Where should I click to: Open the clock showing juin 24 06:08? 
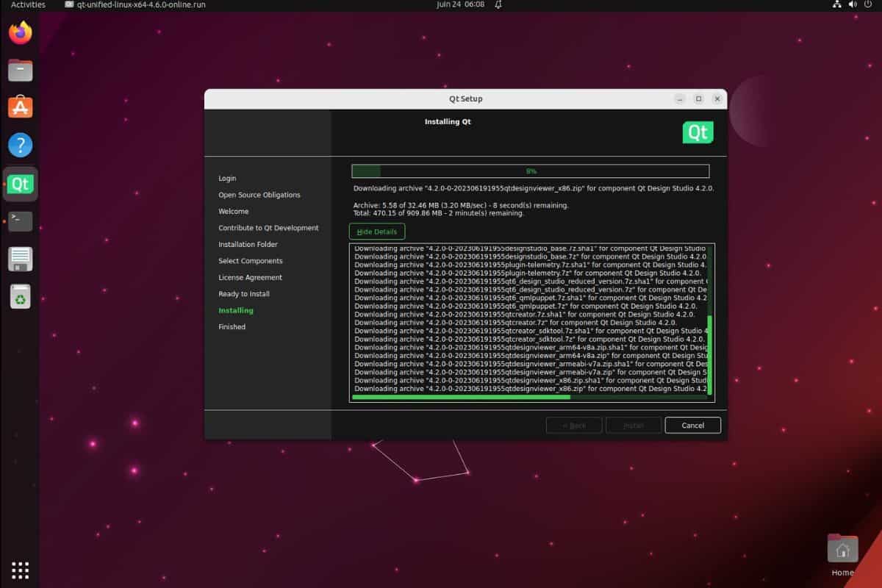pos(460,4)
